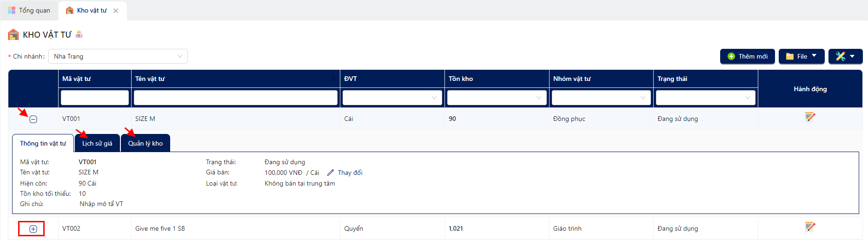
Task: Click the user icon next to KHO VẬT TƯ title
Action: click(x=79, y=34)
